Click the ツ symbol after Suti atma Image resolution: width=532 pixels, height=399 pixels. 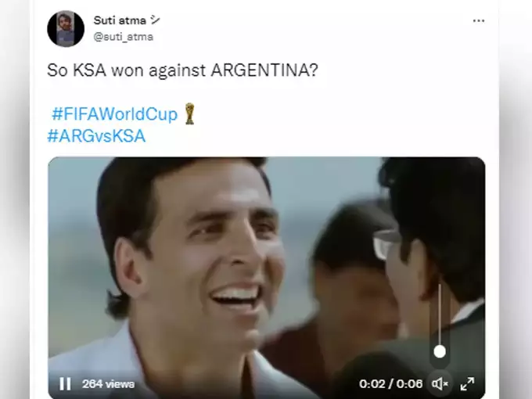point(155,20)
